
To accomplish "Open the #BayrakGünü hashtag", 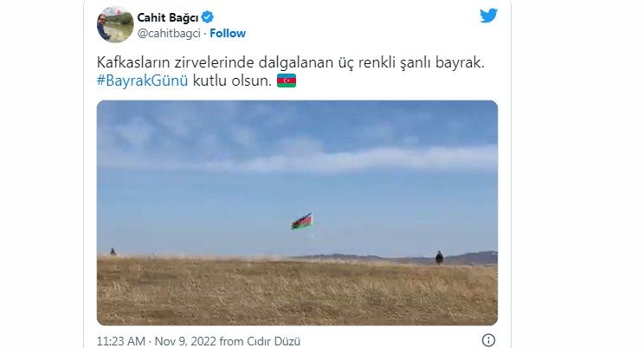I will [x=142, y=81].
